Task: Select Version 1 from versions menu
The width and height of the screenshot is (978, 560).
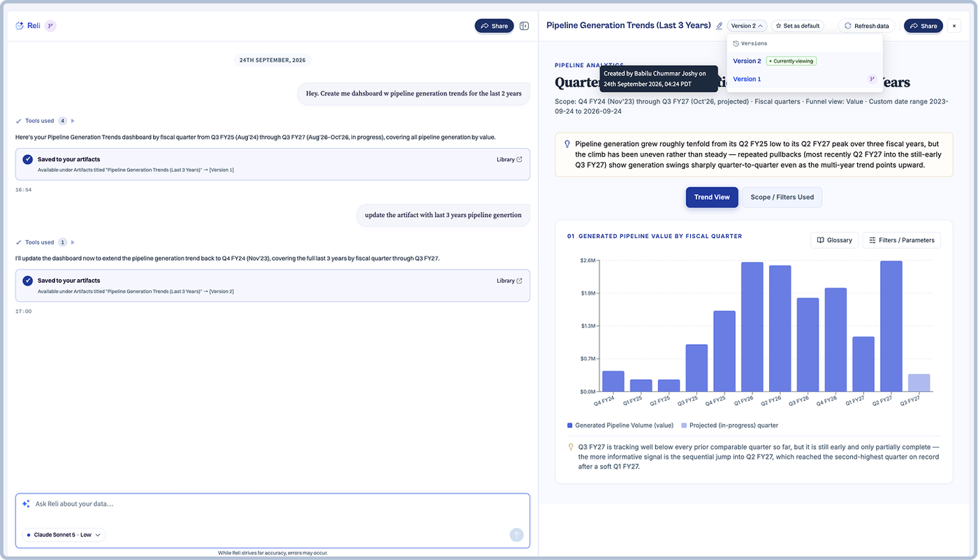Action: coord(747,79)
